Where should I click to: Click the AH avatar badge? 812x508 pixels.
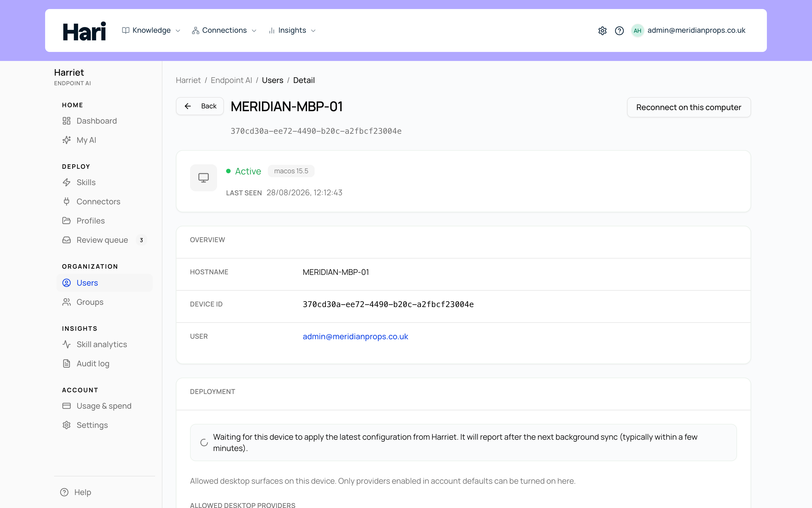coord(637,30)
